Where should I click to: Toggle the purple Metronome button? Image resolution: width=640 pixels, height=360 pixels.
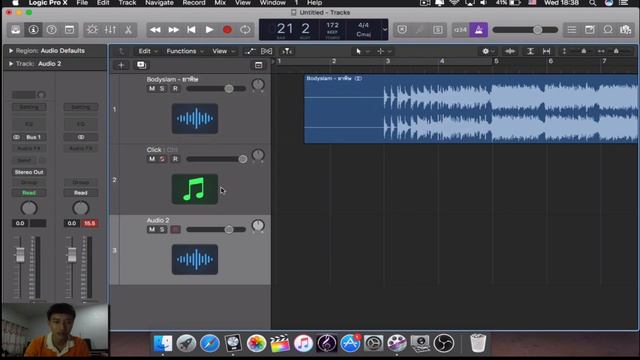click(x=478, y=30)
